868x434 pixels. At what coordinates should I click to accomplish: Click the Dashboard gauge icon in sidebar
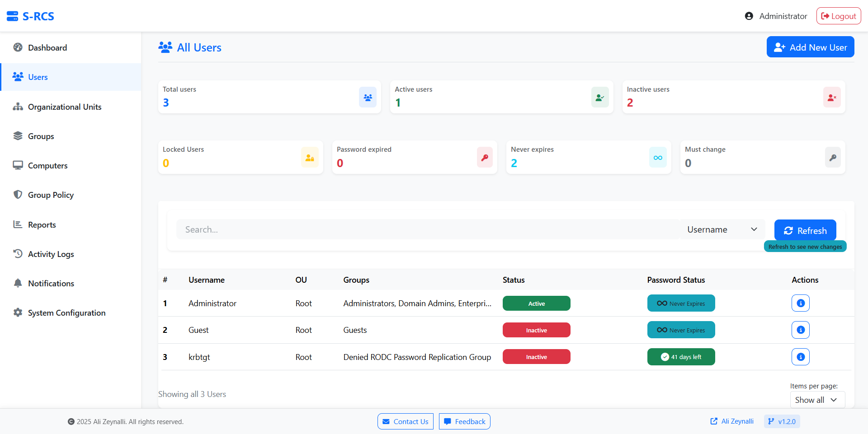click(18, 47)
